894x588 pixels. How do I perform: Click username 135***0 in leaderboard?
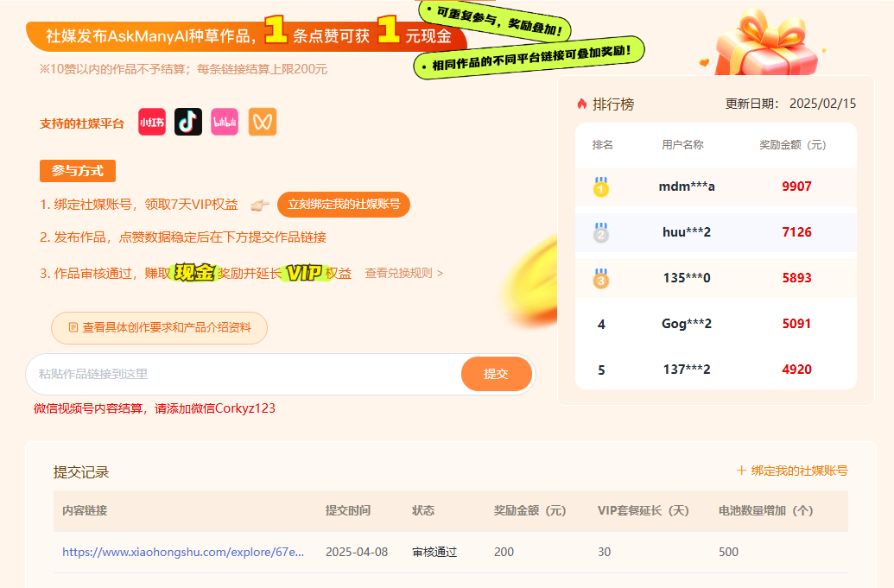pos(687,277)
